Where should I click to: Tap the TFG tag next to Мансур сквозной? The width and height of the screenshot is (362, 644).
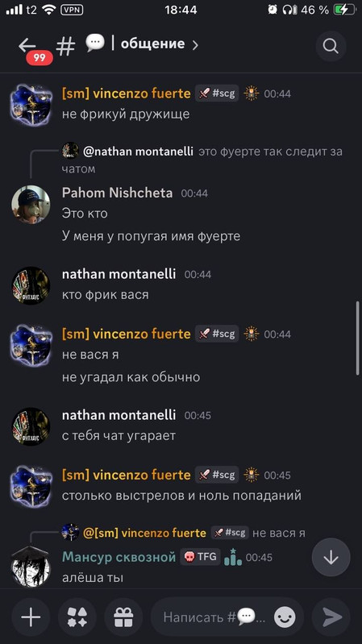(201, 557)
